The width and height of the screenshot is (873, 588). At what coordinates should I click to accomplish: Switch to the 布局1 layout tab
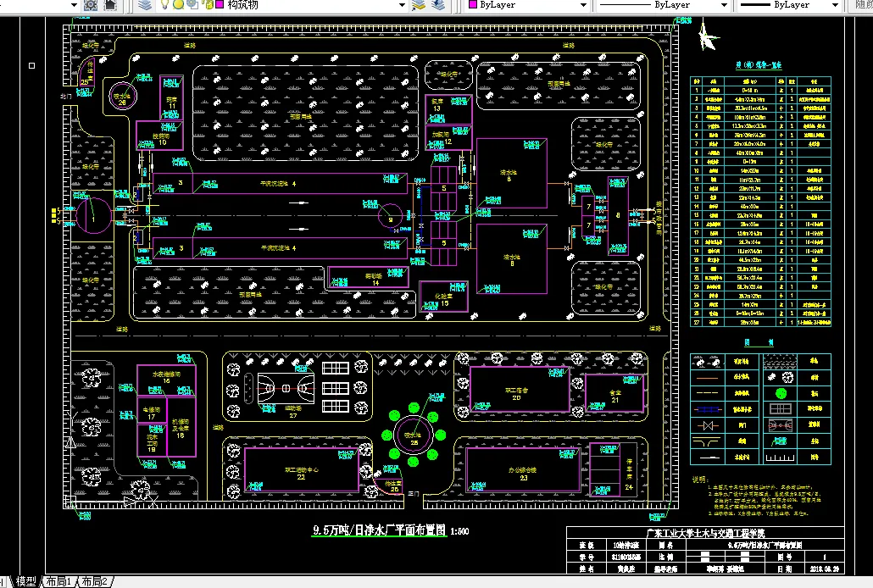point(58,581)
